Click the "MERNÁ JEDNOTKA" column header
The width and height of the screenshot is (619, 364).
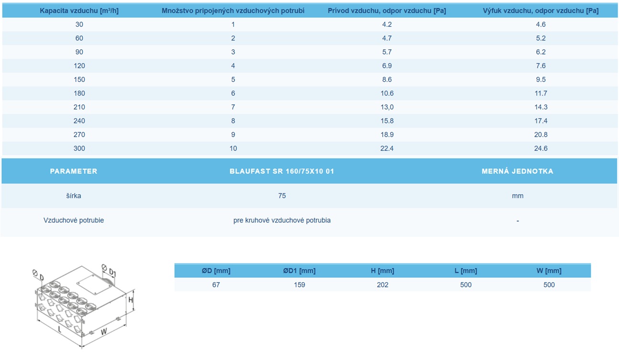point(517,171)
